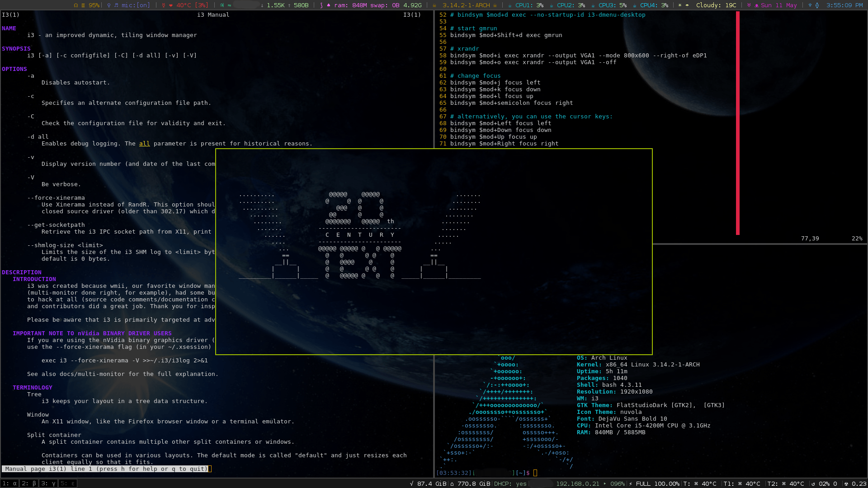Switch to workspace 1: α
Image resolution: width=868 pixels, height=488 pixels.
pyautogui.click(x=10, y=483)
